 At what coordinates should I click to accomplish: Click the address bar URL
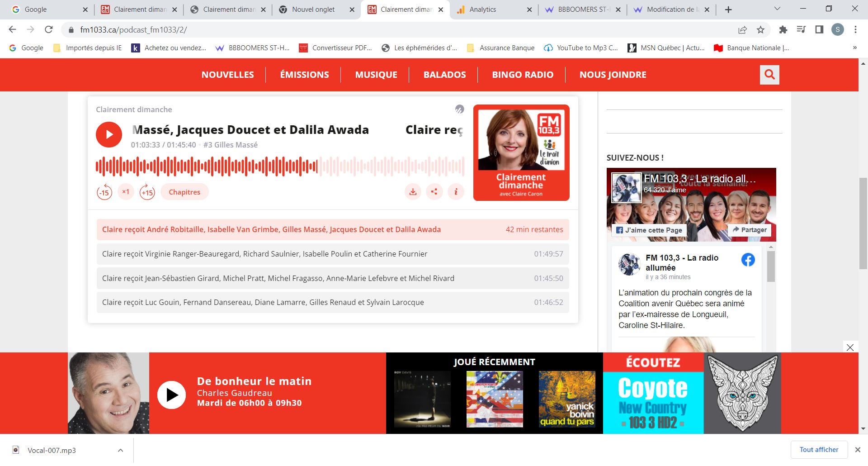coord(133,30)
